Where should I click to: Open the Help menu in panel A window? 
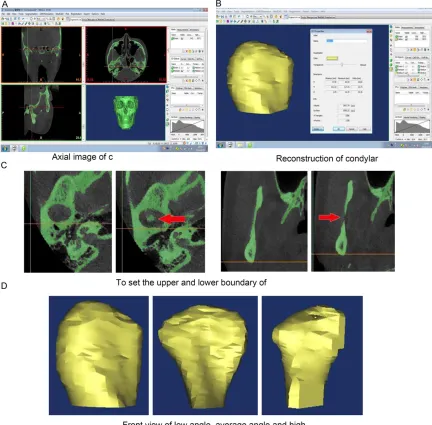[103, 14]
